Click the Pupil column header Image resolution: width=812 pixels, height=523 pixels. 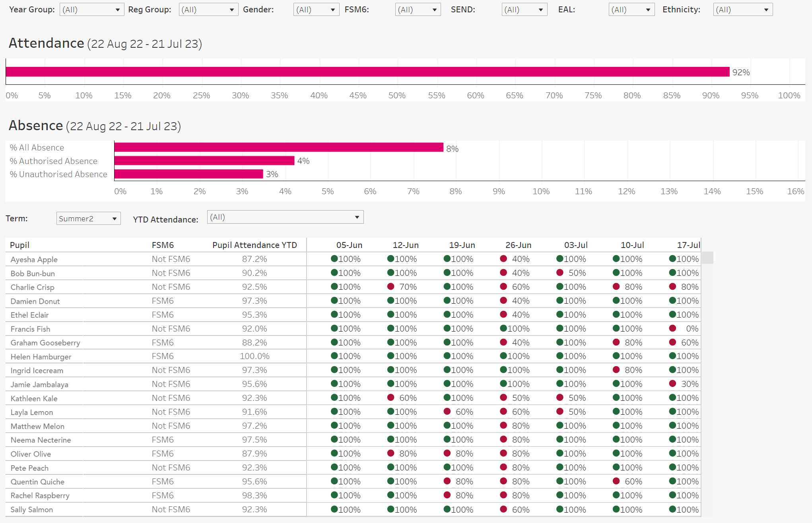pyautogui.click(x=20, y=245)
